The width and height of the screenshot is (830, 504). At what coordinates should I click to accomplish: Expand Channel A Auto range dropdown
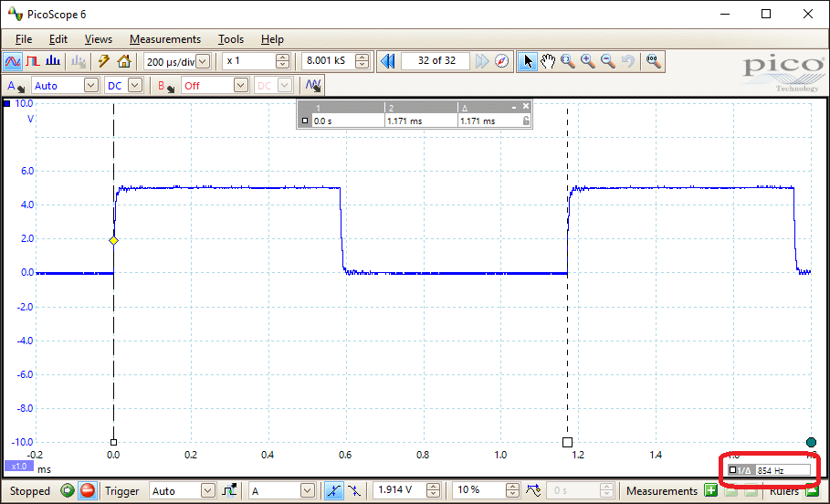90,86
